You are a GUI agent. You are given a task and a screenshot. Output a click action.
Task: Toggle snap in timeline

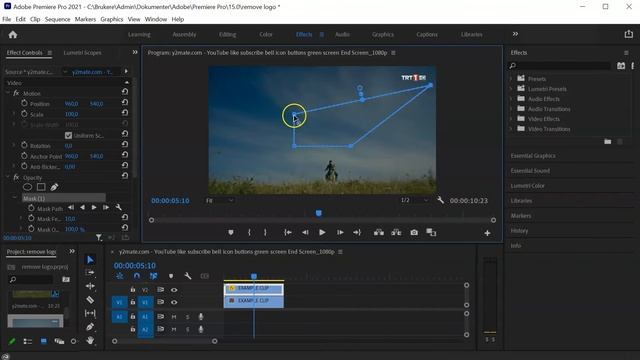137,276
